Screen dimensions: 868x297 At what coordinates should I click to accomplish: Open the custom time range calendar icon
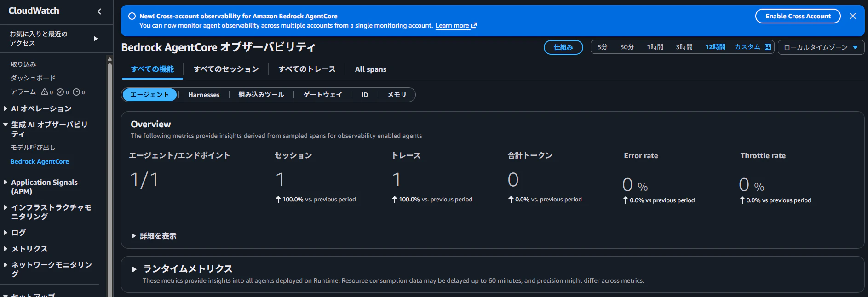(x=768, y=47)
